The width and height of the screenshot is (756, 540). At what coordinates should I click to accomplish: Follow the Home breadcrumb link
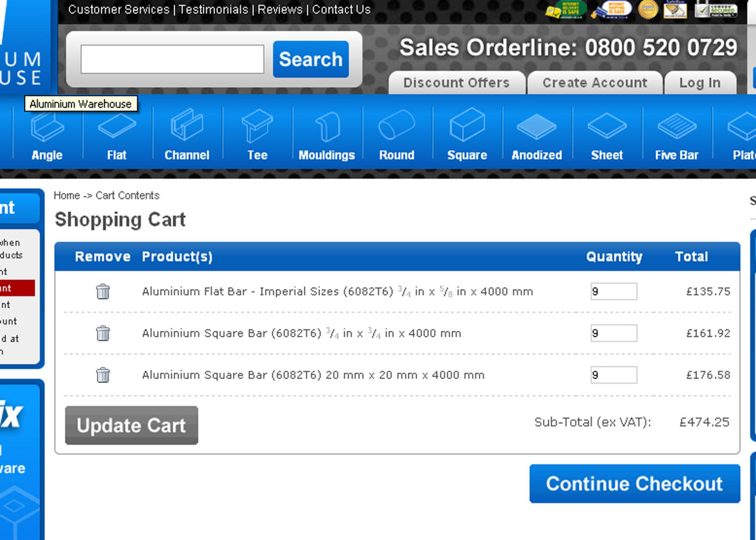click(x=67, y=195)
